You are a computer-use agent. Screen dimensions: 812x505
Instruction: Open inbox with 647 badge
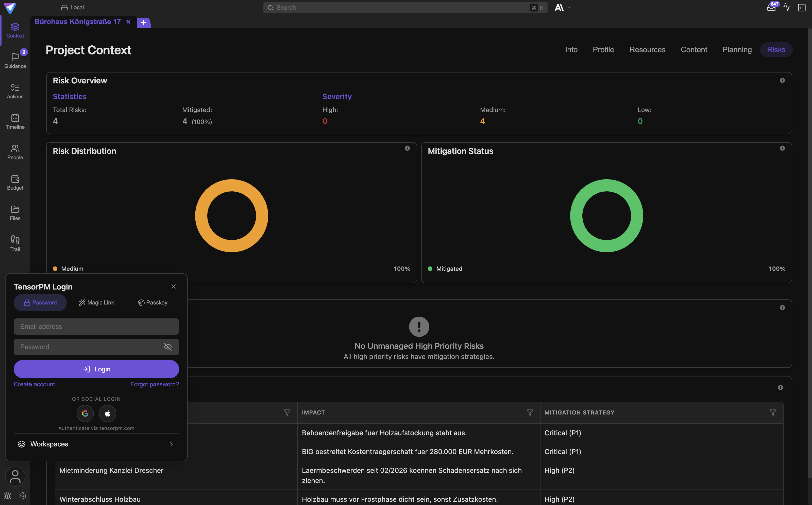[x=771, y=7]
